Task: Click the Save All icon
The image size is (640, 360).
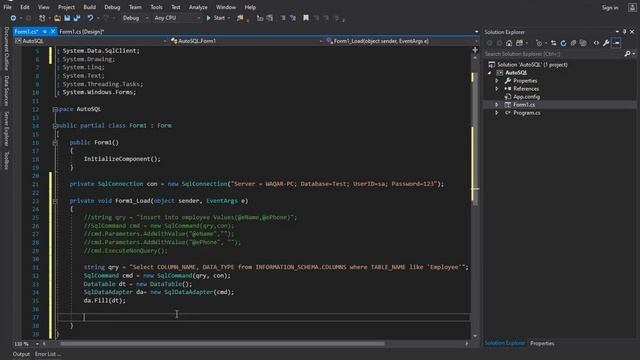Action: click(77, 18)
